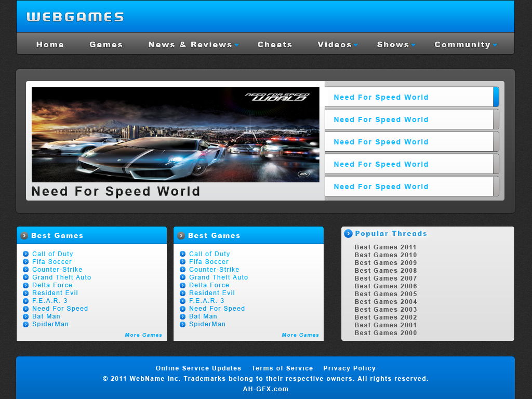Click the bullet icon next to Call of Duty in the left Best Games list
The width and height of the screenshot is (532, 399).
point(26,254)
